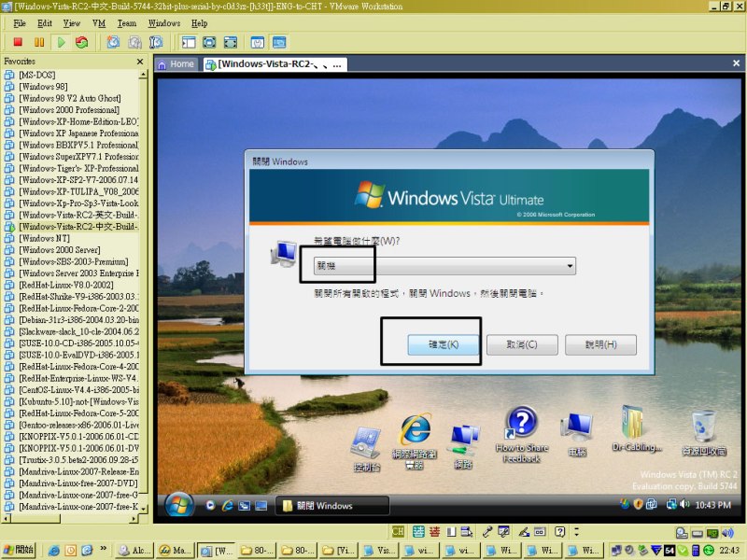
Task: Open the 資源回收筒 recycle bin icon
Action: 704,433
